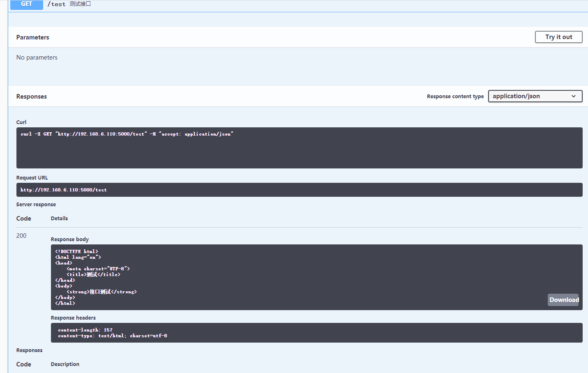Image resolution: width=588 pixels, height=373 pixels.
Task: Click the "Server response" label
Action: click(x=36, y=204)
